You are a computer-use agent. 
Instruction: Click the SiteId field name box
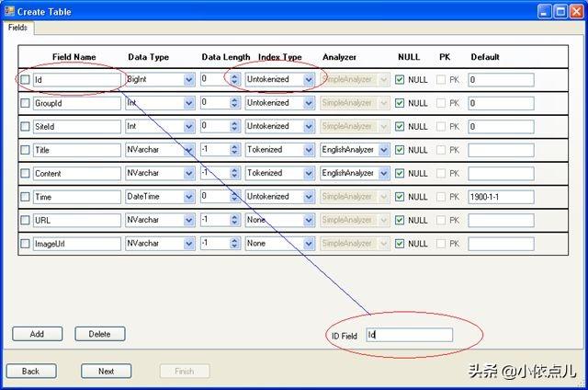click(x=76, y=126)
